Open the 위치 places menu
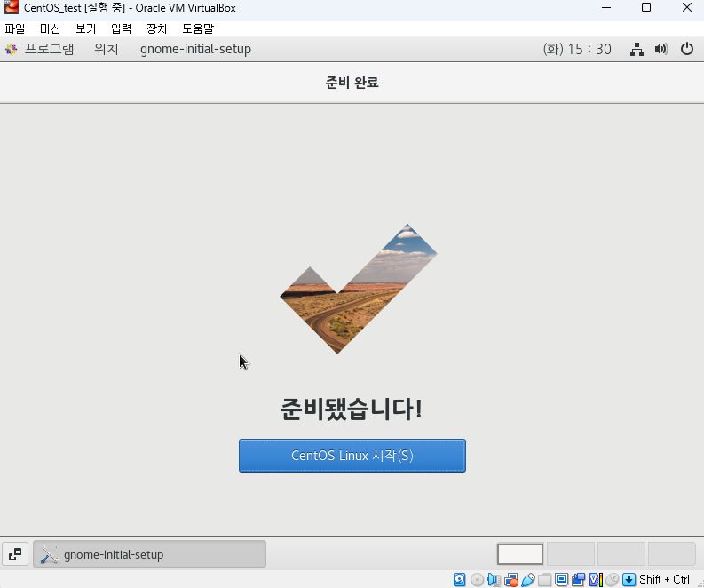Image resolution: width=704 pixels, height=588 pixels. click(x=107, y=49)
